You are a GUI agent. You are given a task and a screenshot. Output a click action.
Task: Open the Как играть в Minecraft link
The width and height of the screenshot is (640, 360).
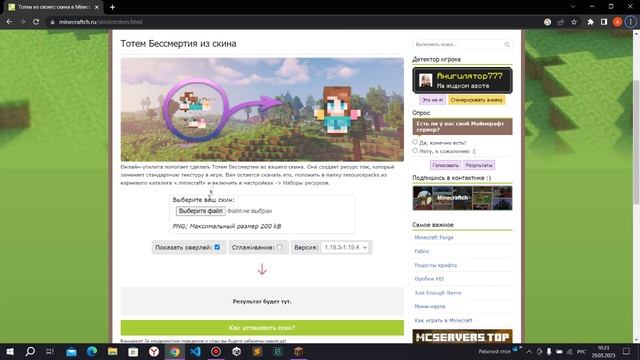click(x=443, y=321)
